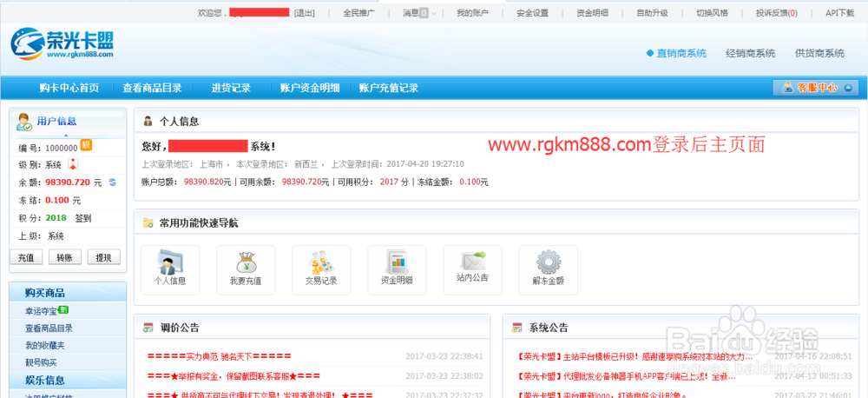Viewport: 868px width, 398px height.
Task: Open the 我要充值 money bag icon
Action: click(x=246, y=270)
